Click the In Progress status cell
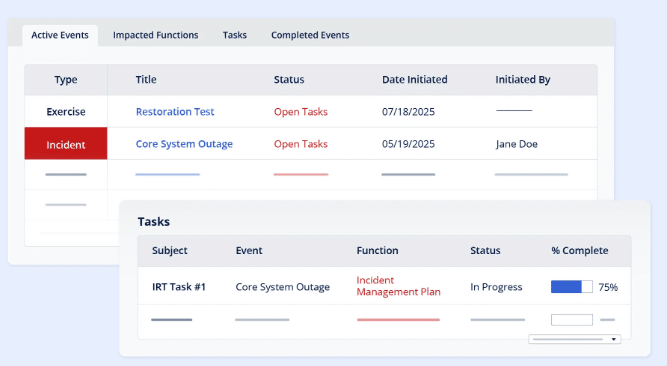Image resolution: width=667 pixels, height=366 pixels. point(496,287)
